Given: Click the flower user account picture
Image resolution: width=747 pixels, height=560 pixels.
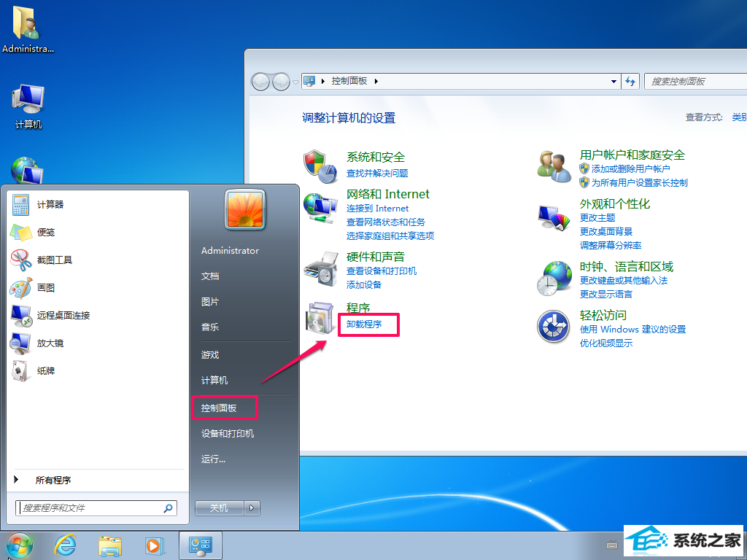Looking at the screenshot, I should [x=245, y=209].
